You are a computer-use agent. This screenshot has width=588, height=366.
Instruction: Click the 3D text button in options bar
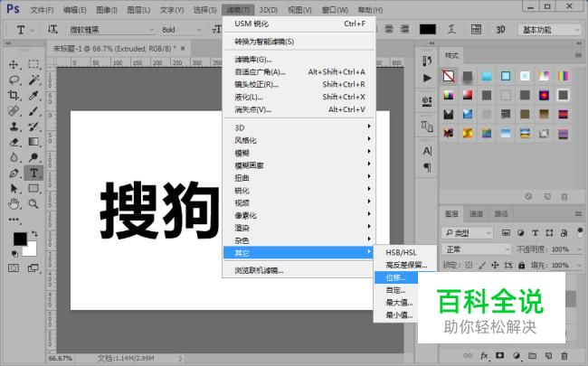[500, 30]
